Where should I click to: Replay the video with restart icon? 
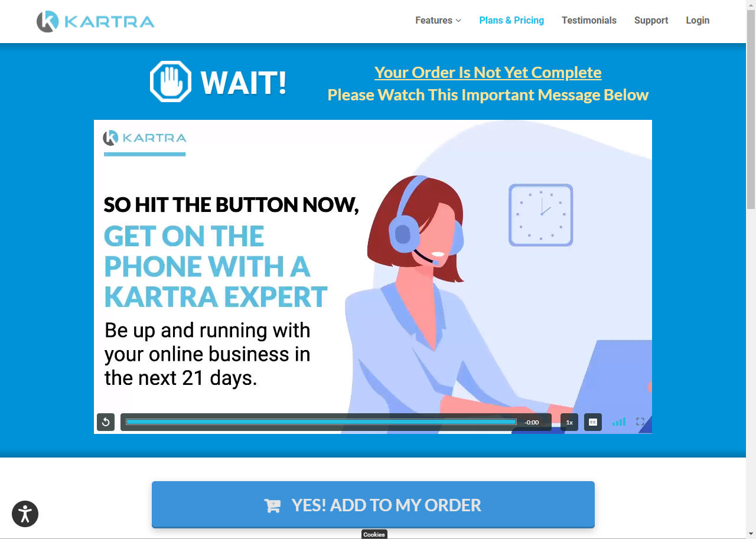coord(106,422)
